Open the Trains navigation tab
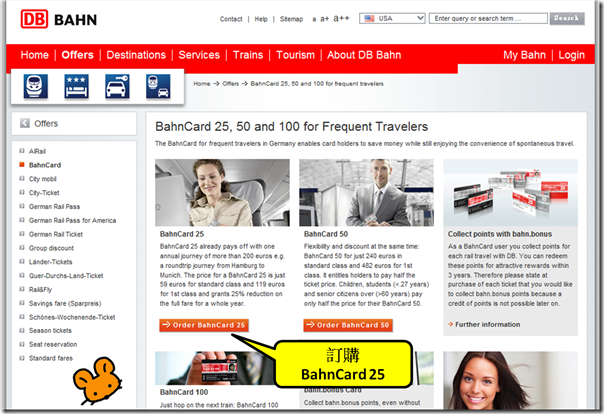604x414 pixels. 248,55
